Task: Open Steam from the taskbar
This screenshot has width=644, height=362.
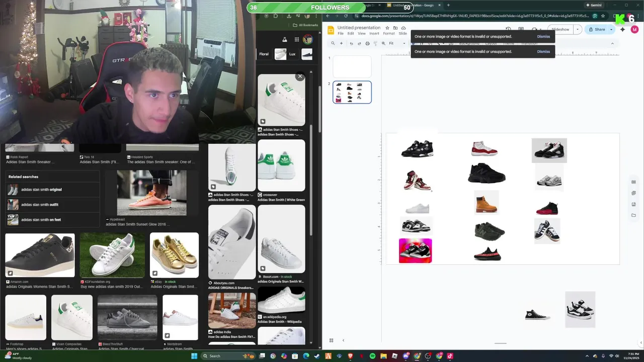Action: pos(317,356)
